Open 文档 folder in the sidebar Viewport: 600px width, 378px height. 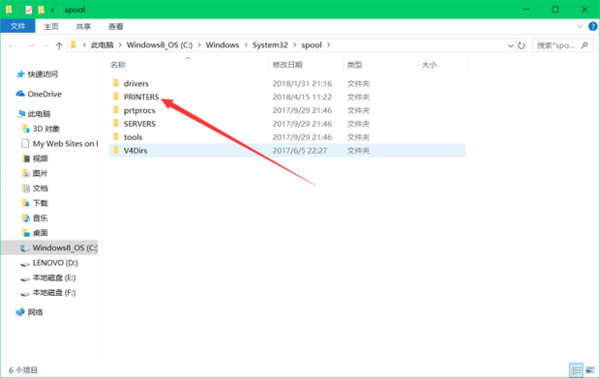(x=40, y=188)
